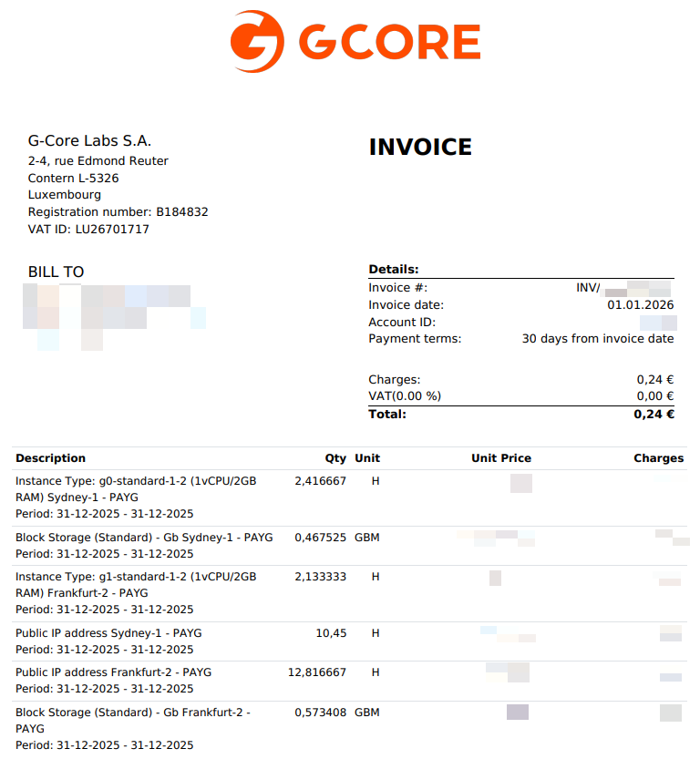Click the g1-standard-1-2 Frankfurt-2 instance row
The height and width of the screenshot is (759, 700).
pos(349,593)
